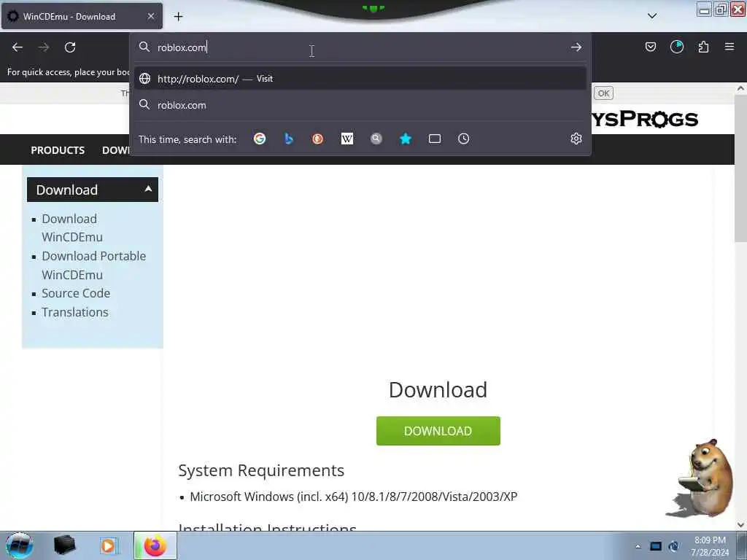Open the Save to Pocket button
This screenshot has height=560, width=747.
[650, 47]
